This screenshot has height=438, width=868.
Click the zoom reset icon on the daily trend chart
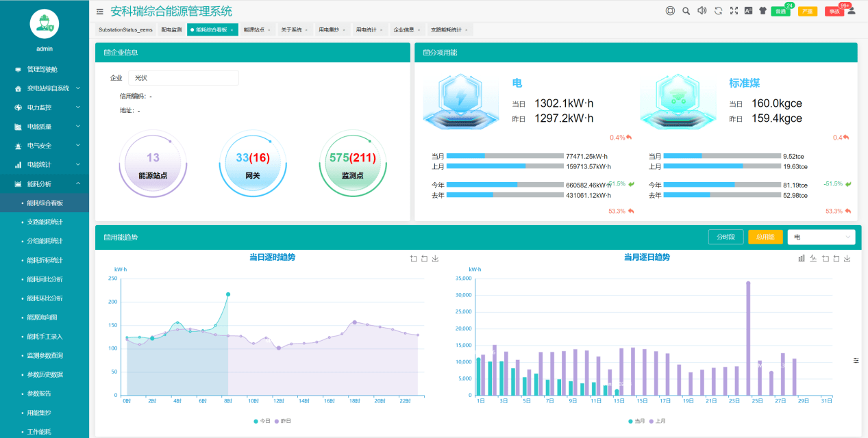tap(836, 259)
